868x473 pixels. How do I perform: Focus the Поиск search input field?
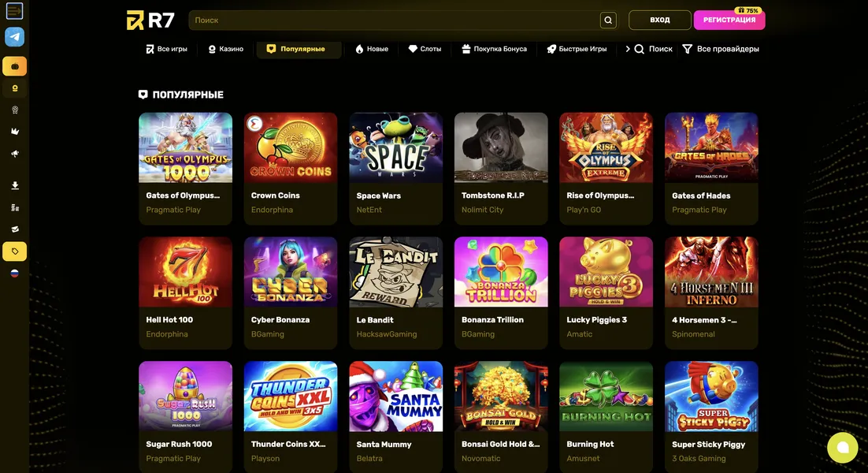394,20
